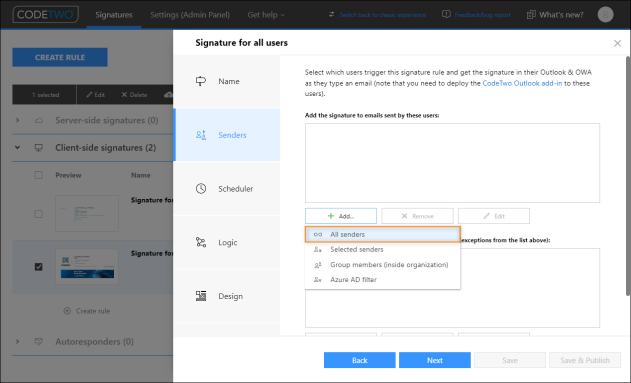Screen dimensions: 631x383
Task: Click the CodeTwo logo
Action: pos(45,14)
